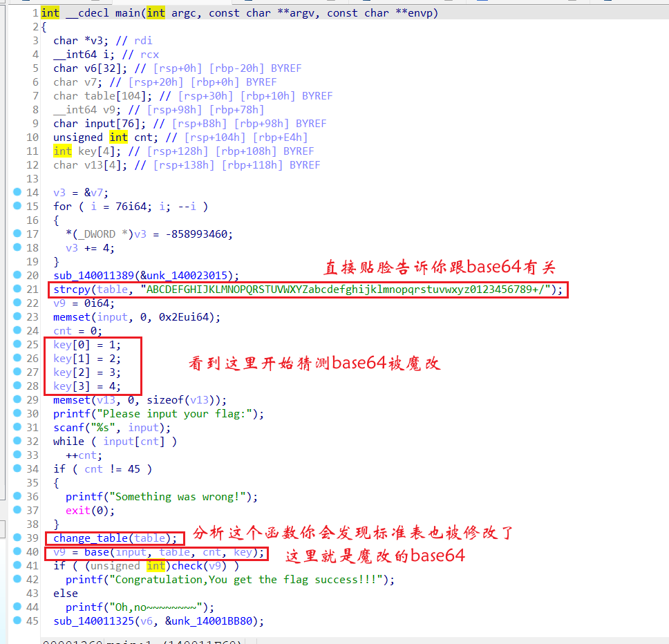Select the number 45 in the cnt comparison
This screenshot has height=644, width=669.
click(x=134, y=469)
